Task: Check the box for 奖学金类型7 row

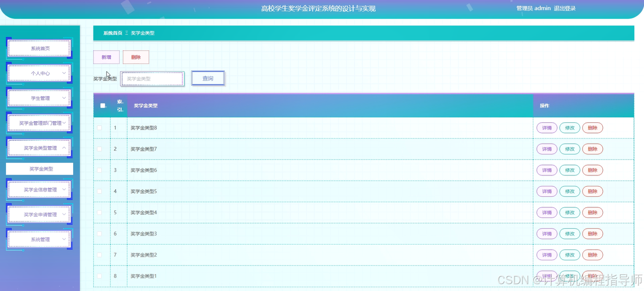Action: 99,149
